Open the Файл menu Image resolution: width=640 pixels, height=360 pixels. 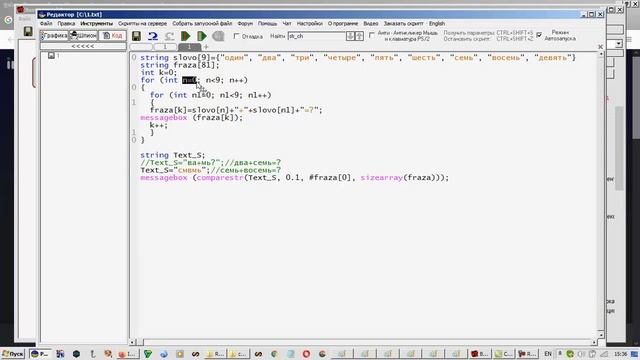pyautogui.click(x=46, y=24)
